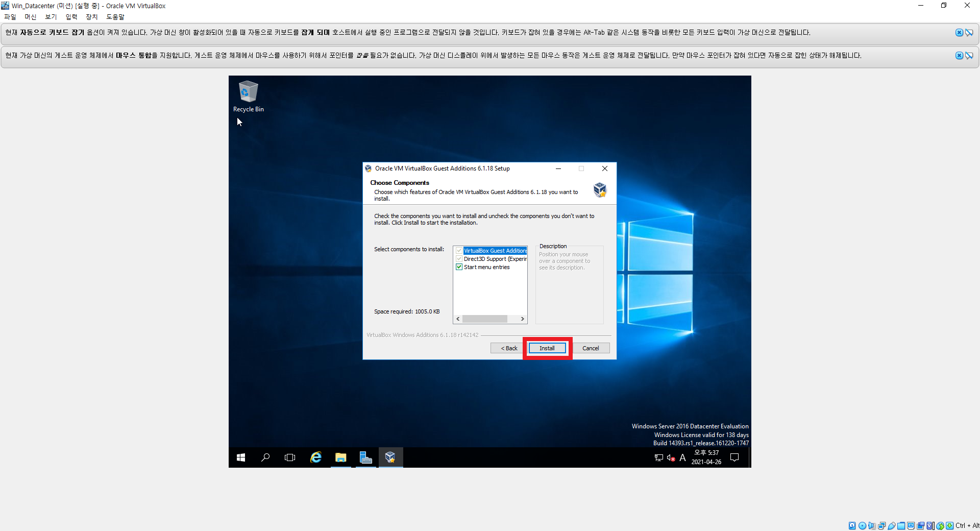Click the network tray icon in guest taskbar
Image resolution: width=980 pixels, height=531 pixels.
coord(659,458)
